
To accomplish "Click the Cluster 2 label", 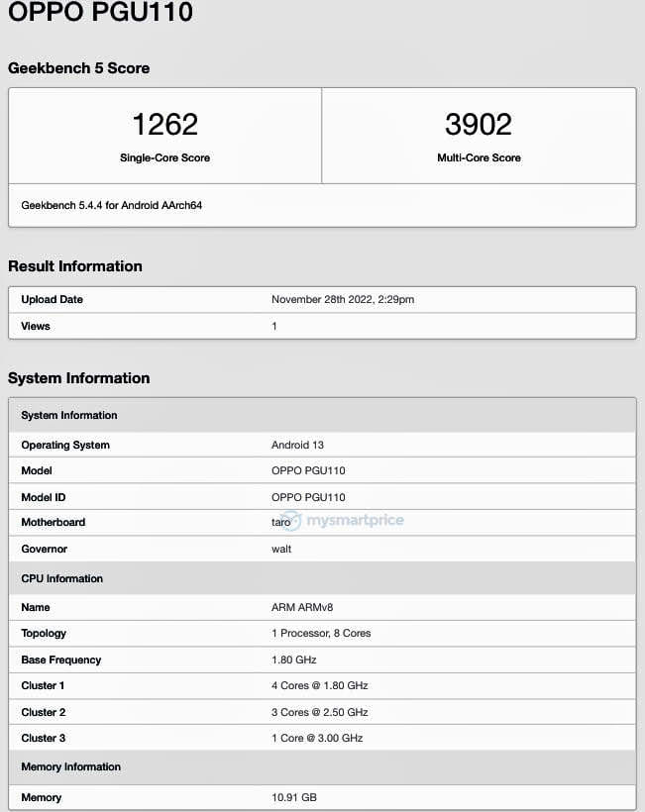I will click(x=43, y=713).
